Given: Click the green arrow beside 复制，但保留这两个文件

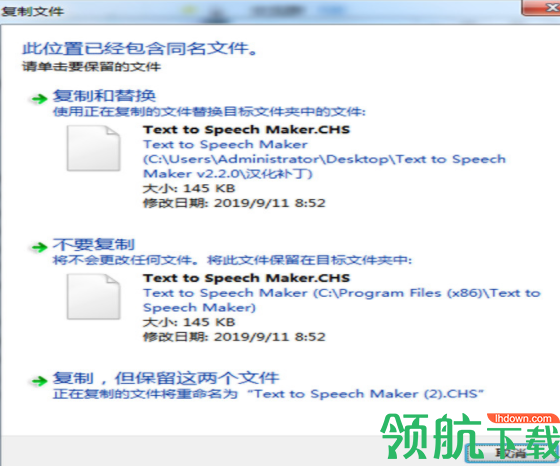Looking at the screenshot, I should click(x=39, y=381).
